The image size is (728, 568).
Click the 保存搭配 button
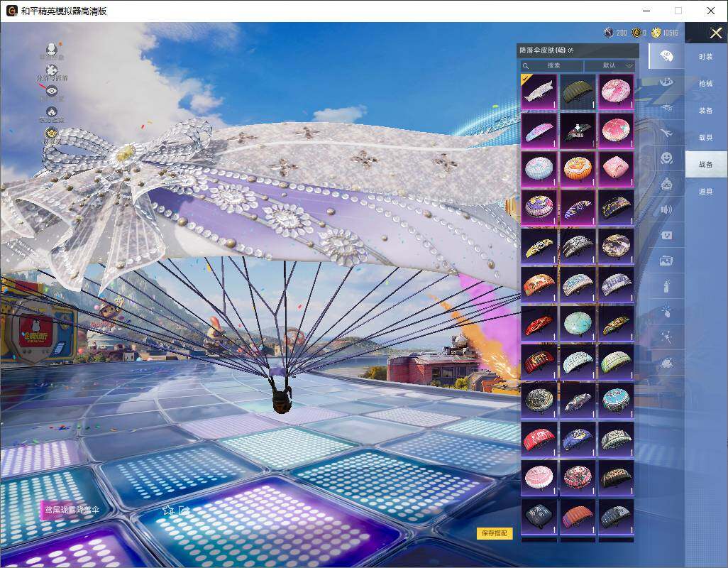coord(495,533)
